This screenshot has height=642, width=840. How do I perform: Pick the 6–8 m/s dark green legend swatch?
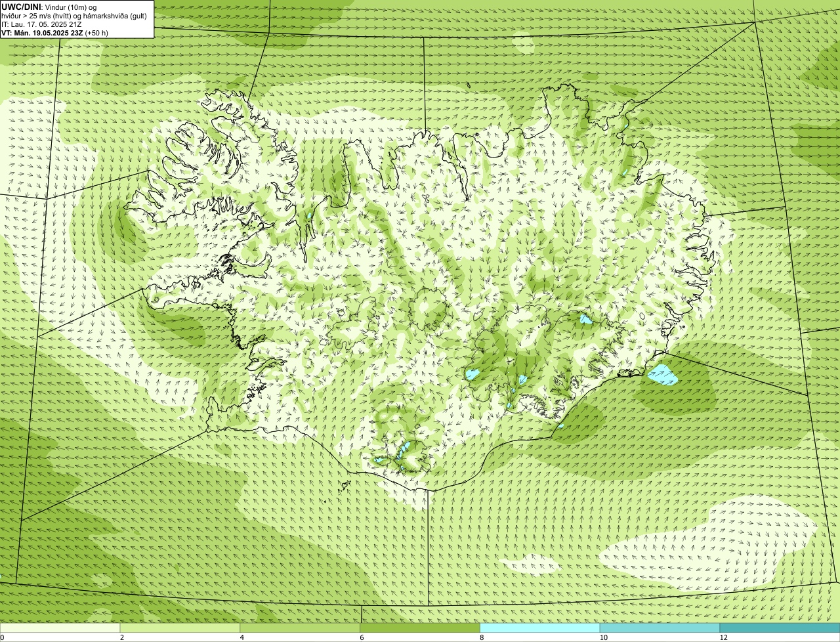point(420,628)
